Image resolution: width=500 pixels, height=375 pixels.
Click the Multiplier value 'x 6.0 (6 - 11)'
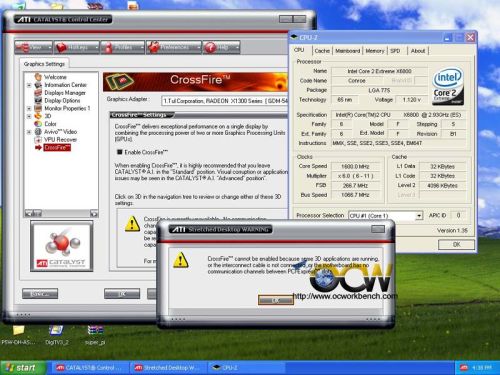[x=355, y=176]
